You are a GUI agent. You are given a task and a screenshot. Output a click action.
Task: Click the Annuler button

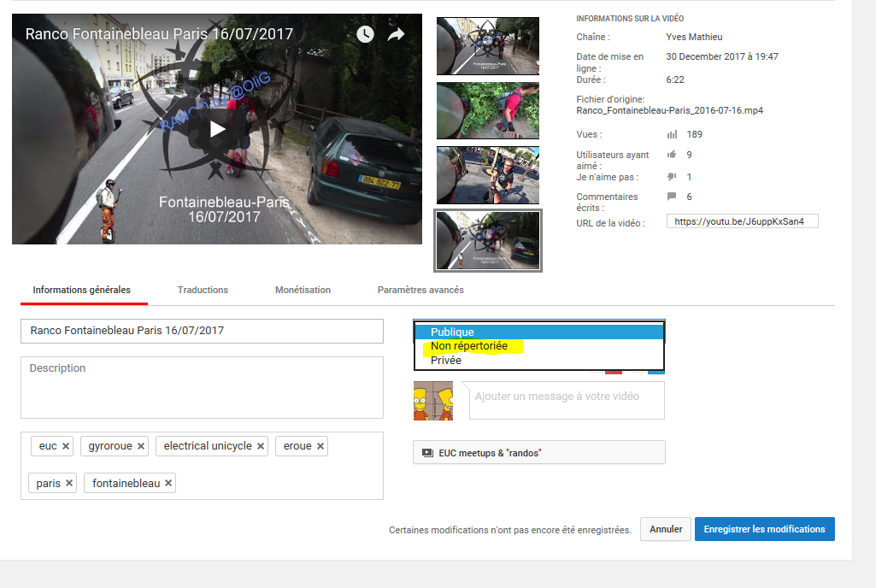pos(666,529)
